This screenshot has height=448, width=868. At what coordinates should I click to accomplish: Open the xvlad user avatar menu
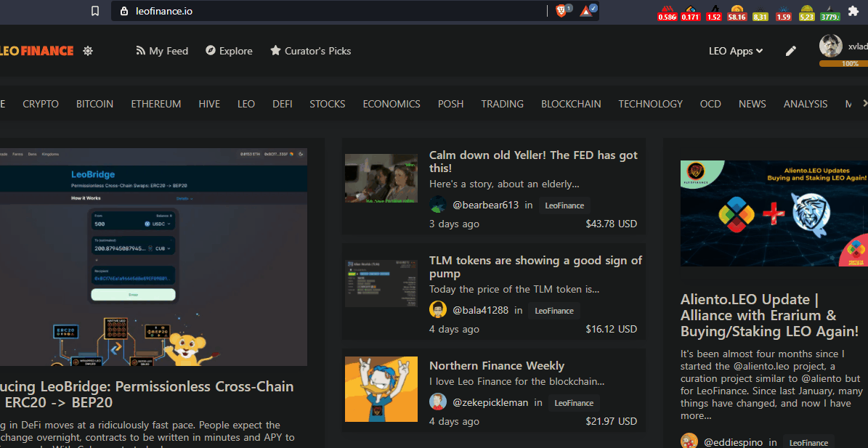[830, 46]
